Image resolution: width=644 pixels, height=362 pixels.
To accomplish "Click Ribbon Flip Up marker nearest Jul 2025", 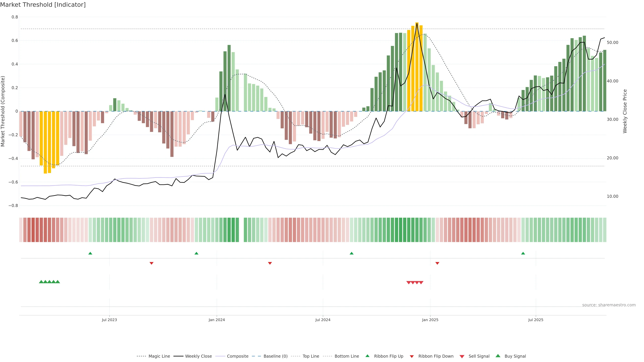I will (x=523, y=253).
